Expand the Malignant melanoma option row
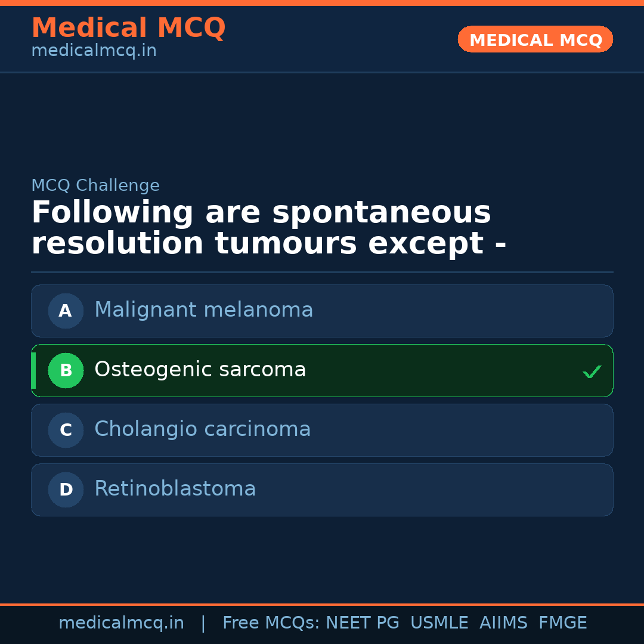The height and width of the screenshot is (644, 644). 322,311
